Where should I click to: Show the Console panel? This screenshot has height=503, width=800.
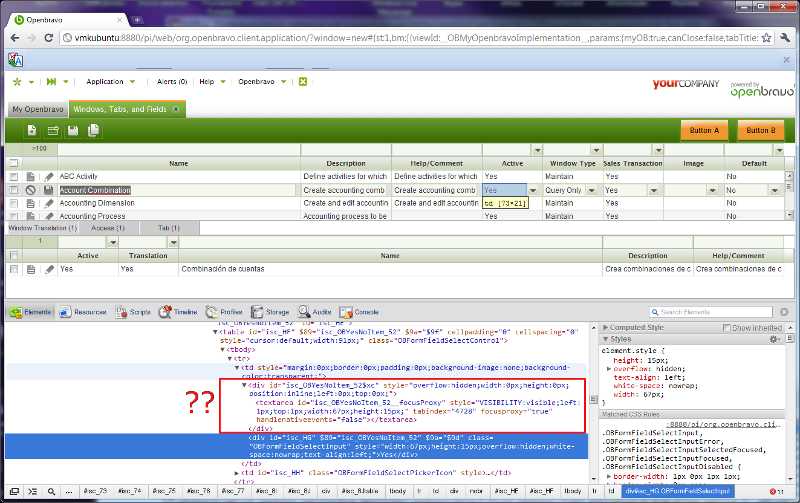coord(358,312)
